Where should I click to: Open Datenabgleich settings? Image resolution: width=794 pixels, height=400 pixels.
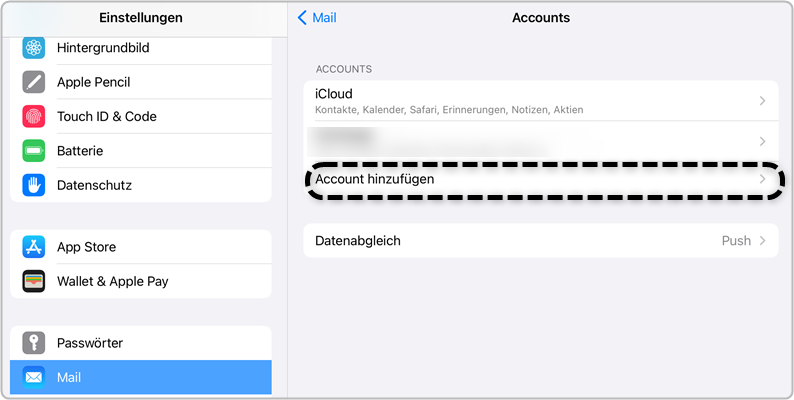coord(541,241)
